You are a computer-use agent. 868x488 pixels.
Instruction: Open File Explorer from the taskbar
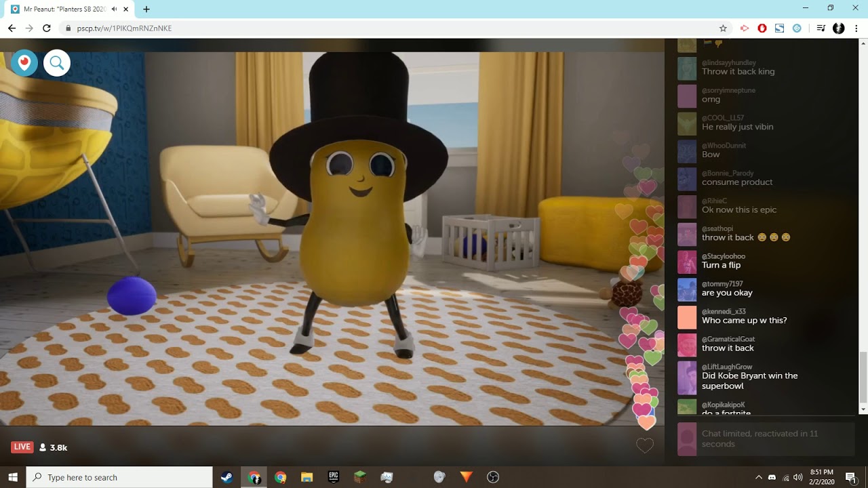[307, 477]
